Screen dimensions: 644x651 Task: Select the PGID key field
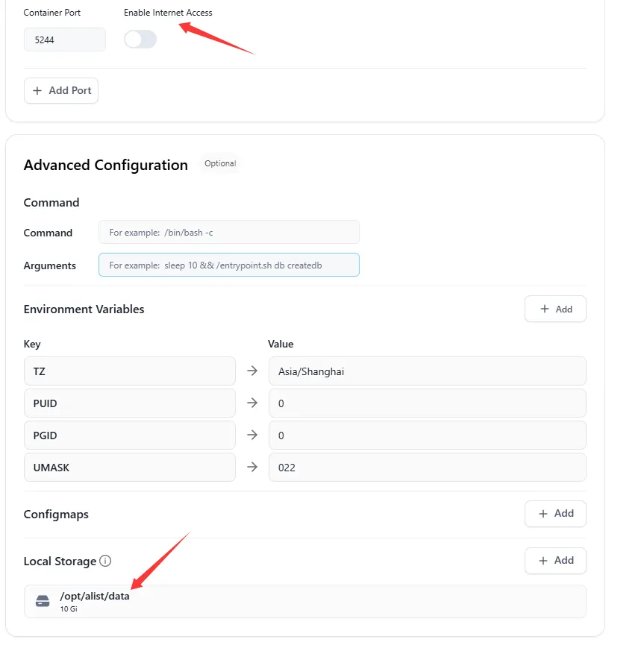point(130,435)
